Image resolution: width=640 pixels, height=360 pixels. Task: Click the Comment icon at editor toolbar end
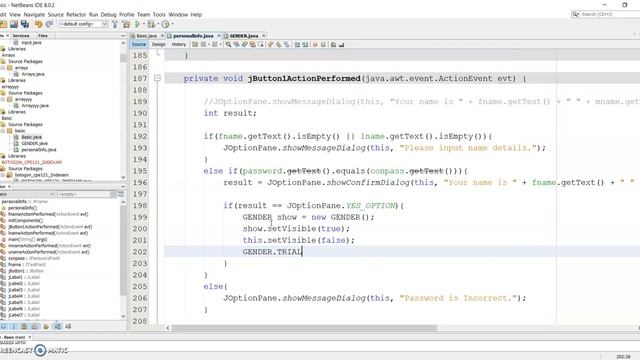[x=333, y=44]
